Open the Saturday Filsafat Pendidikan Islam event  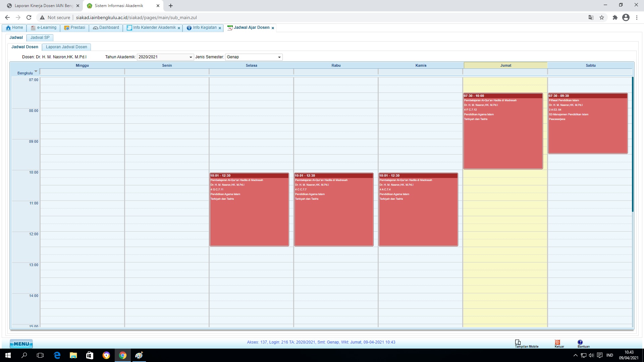588,127
